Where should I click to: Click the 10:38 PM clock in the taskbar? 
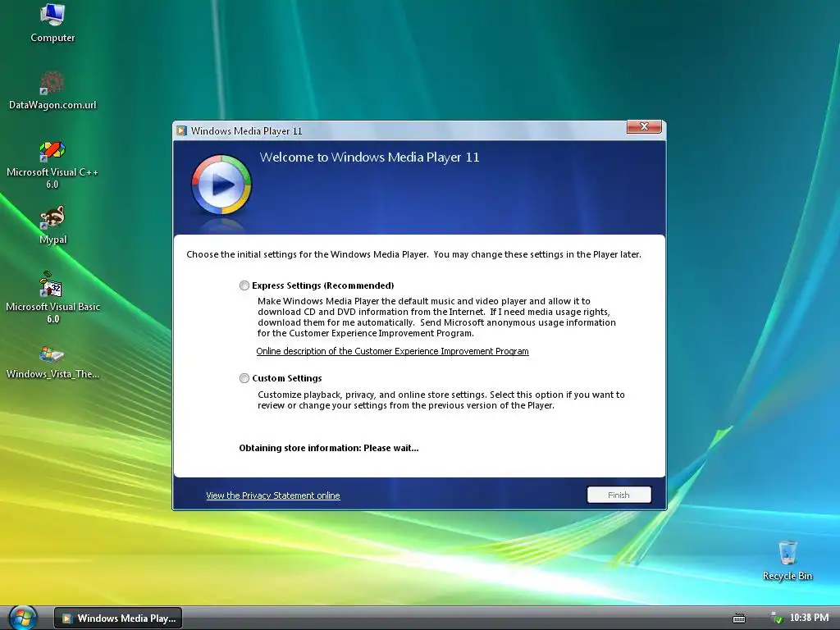(809, 618)
